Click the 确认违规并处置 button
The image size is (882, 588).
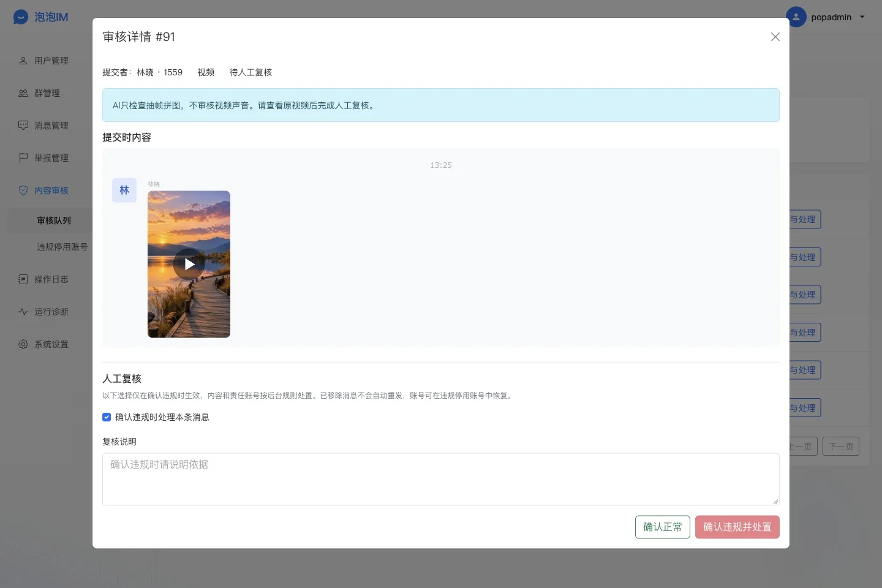(x=737, y=527)
